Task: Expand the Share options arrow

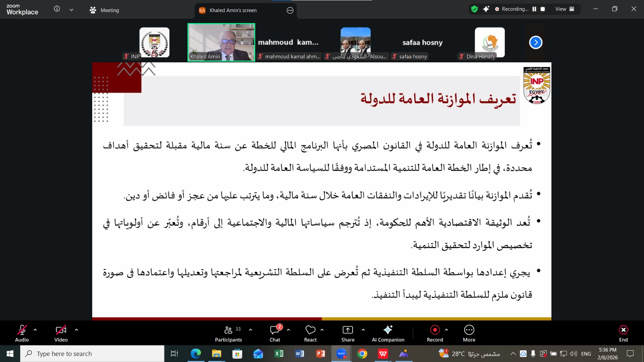Action: point(363,330)
